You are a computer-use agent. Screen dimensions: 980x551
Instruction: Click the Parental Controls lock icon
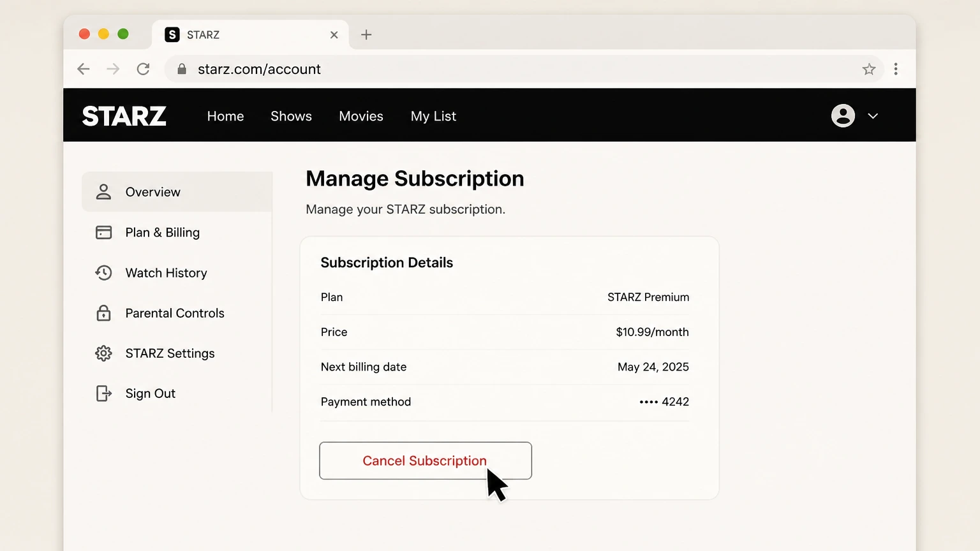103,312
